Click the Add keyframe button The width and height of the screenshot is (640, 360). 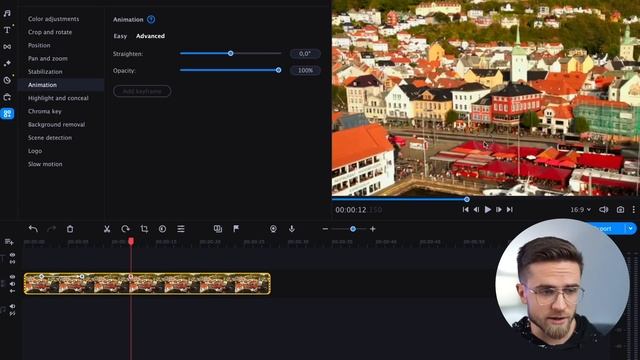tap(142, 91)
